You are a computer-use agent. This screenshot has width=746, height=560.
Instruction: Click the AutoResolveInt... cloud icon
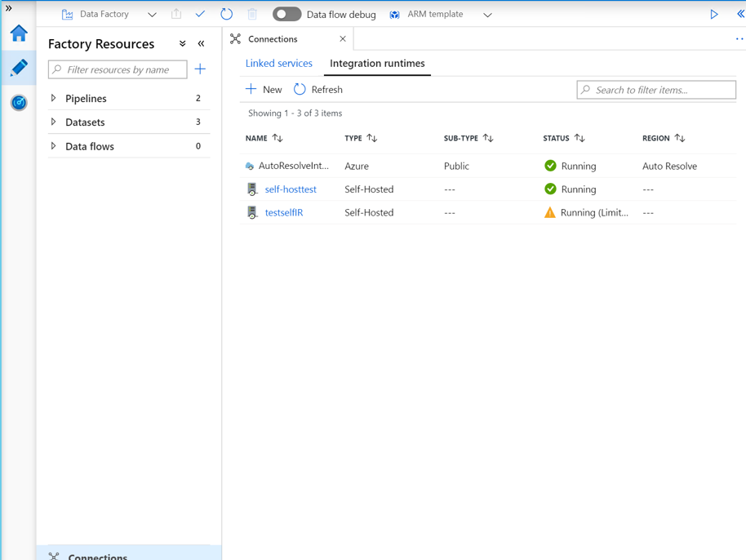point(250,166)
